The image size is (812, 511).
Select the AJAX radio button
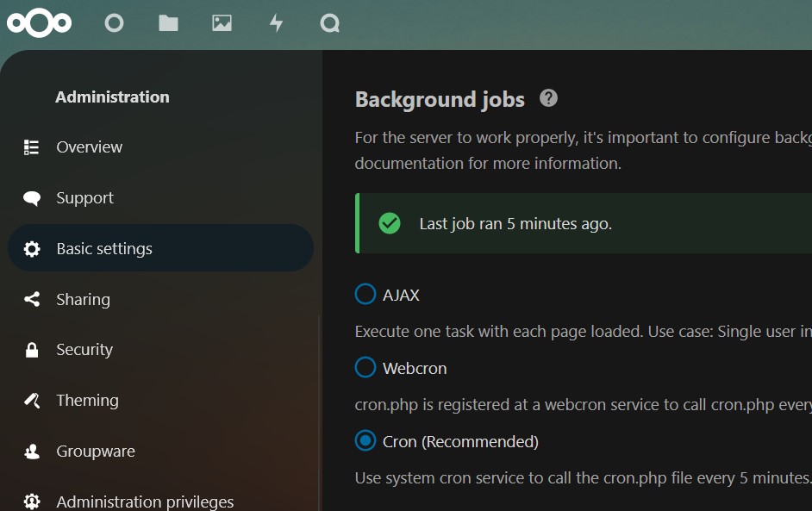tap(365, 294)
